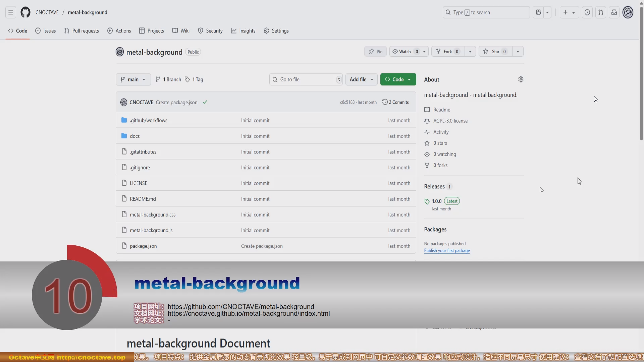Viewport: 644px width, 362px height.
Task: Open Copilot chat icon in header
Action: click(538, 12)
